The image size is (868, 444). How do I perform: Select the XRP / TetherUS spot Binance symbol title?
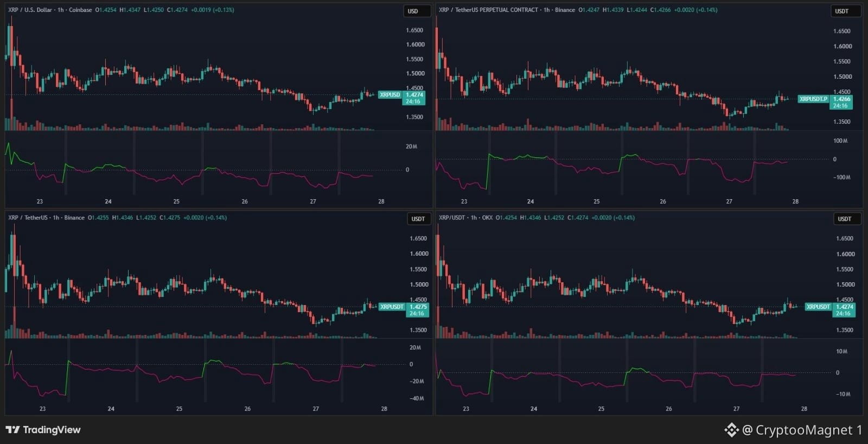(46, 218)
